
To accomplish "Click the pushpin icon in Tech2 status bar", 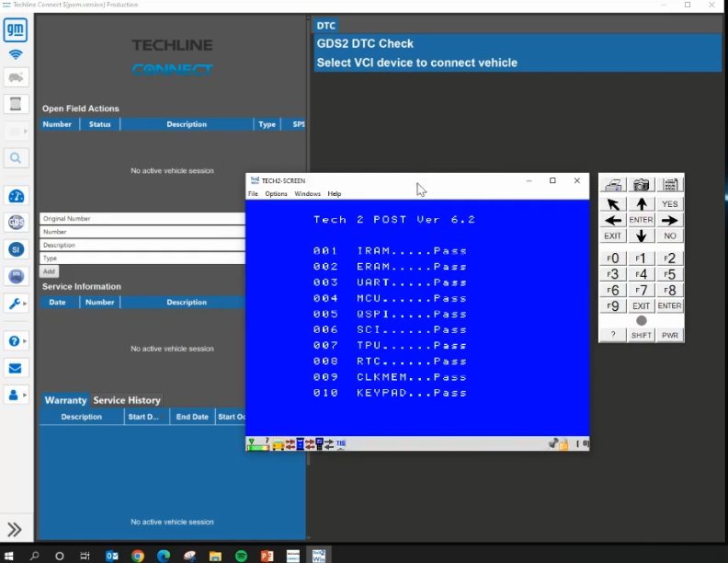I will click(553, 443).
